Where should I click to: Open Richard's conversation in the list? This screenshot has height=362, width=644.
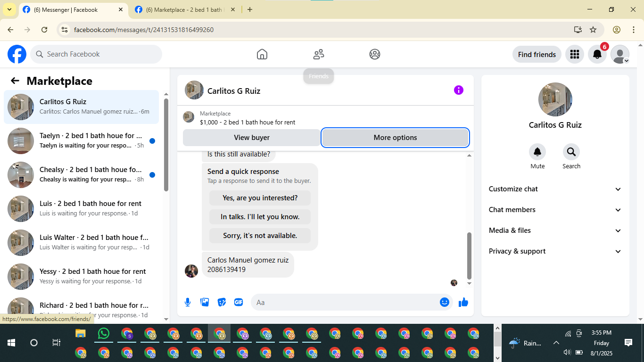point(82,309)
